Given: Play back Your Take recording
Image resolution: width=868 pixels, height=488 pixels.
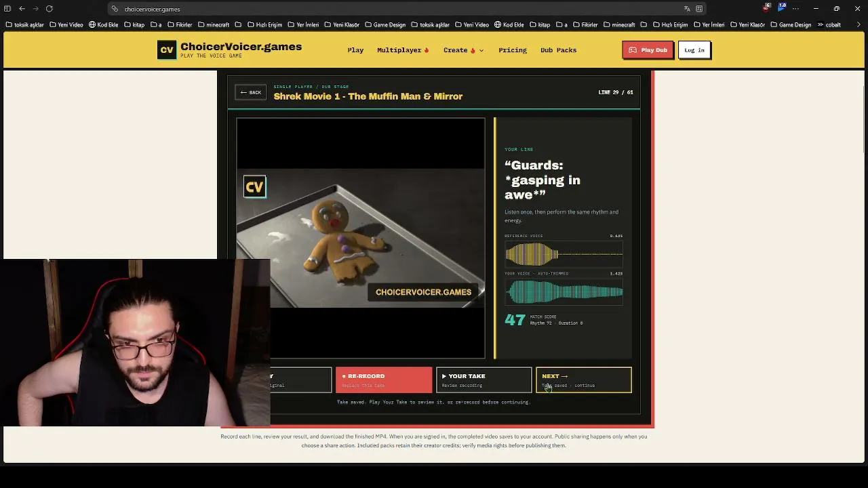Looking at the screenshot, I should pyautogui.click(x=484, y=380).
